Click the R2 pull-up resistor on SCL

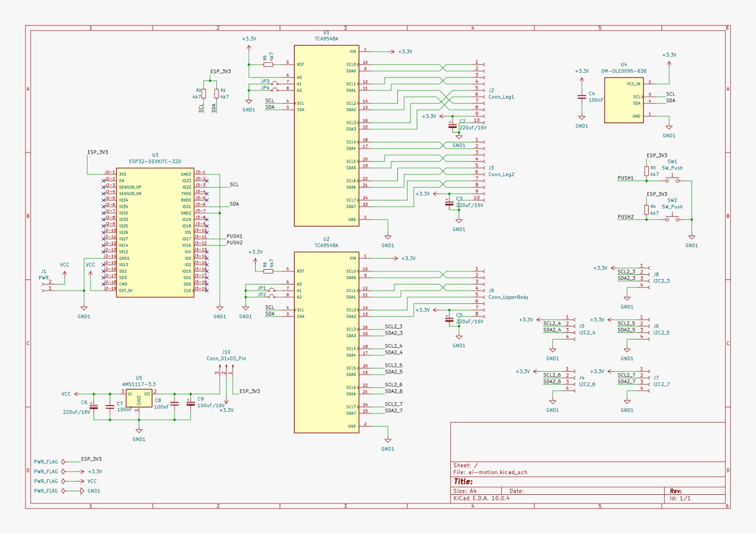point(204,93)
